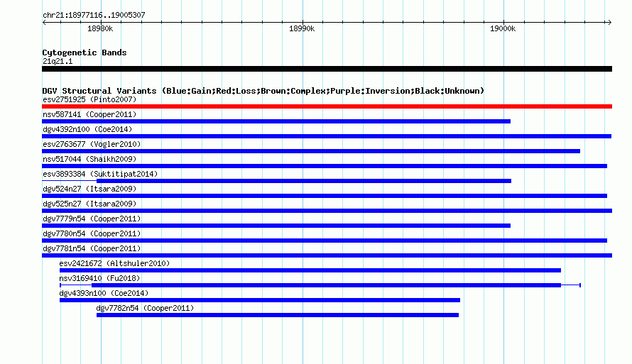Click the dgv4392n100 (Coe2014) label

(x=87, y=129)
